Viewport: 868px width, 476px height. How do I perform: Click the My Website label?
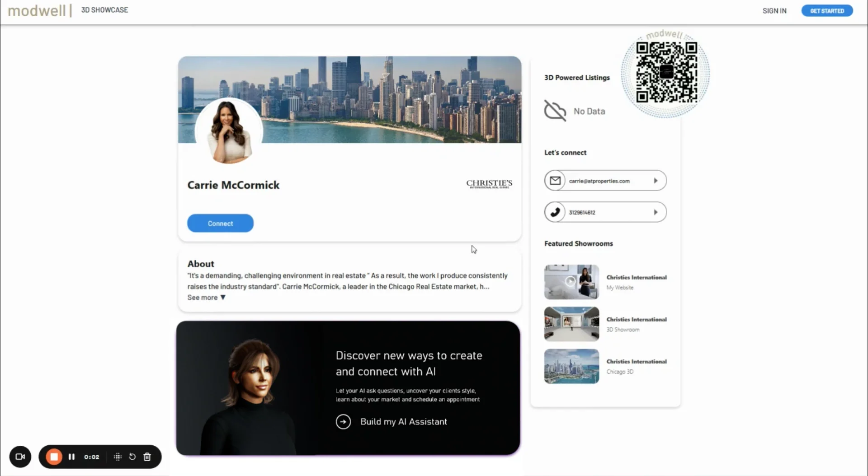tap(620, 288)
